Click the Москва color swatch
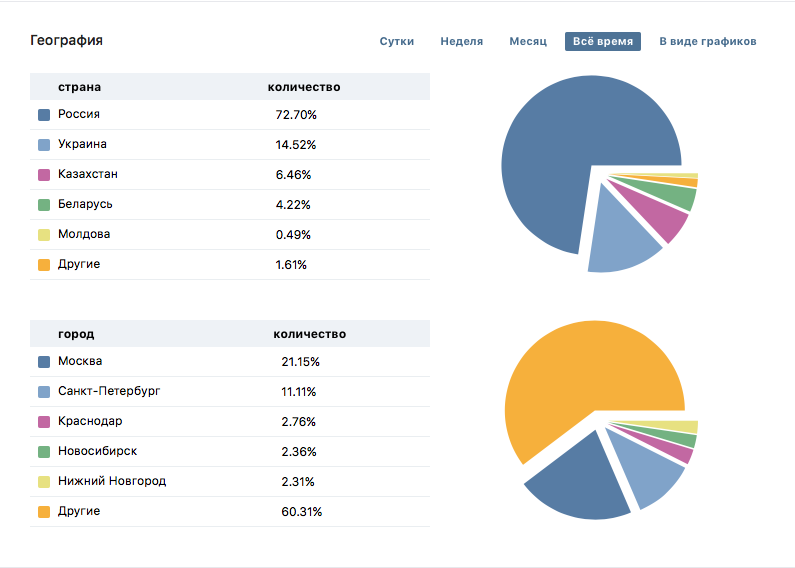Screen dimensions: 795x568 tap(44, 362)
